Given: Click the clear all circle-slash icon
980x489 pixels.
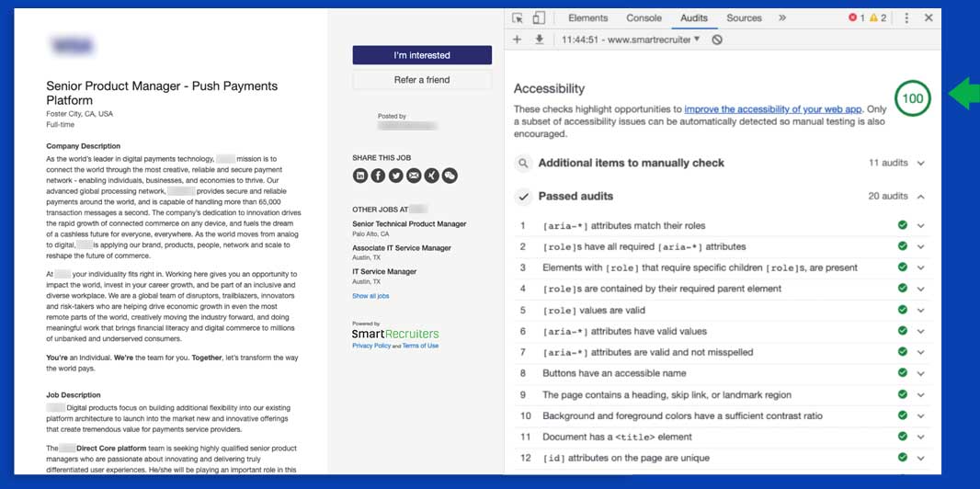Looking at the screenshot, I should (x=717, y=40).
